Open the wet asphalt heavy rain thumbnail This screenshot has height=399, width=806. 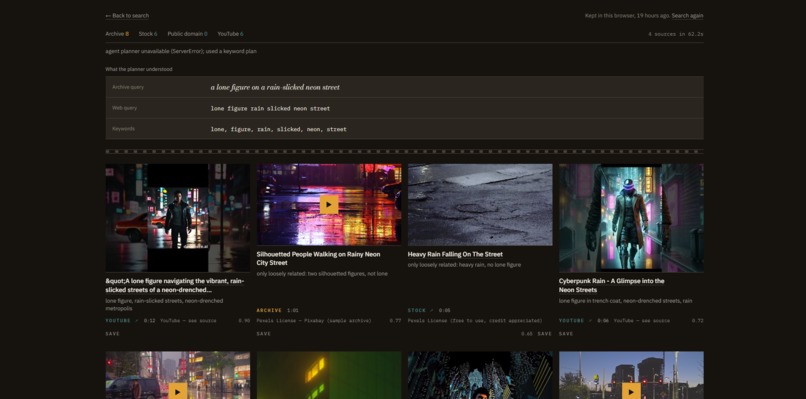coord(480,205)
